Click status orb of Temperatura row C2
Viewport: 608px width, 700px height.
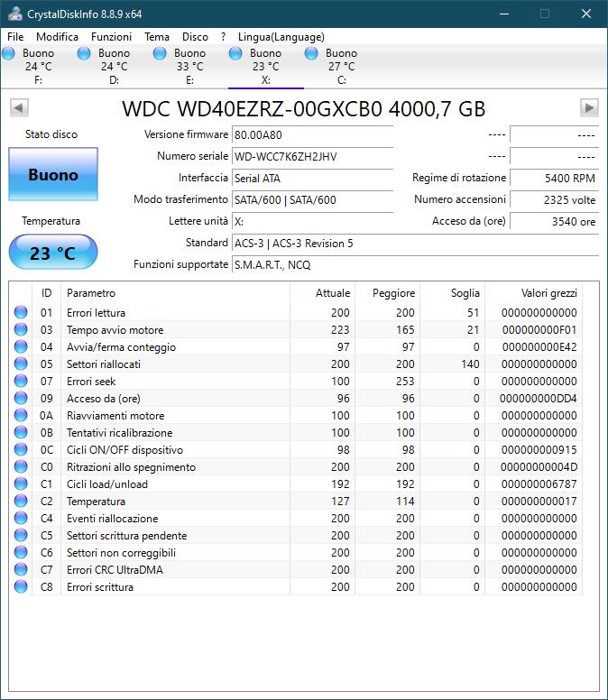pos(21,501)
